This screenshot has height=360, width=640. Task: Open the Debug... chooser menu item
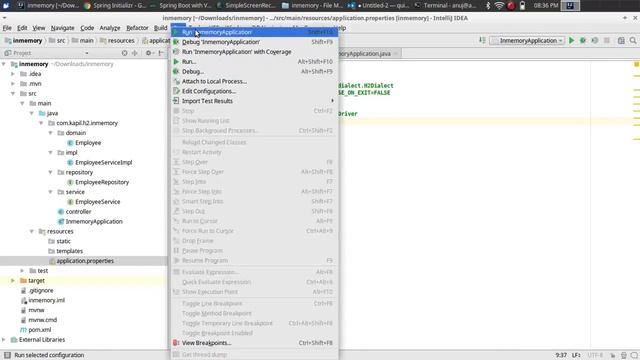click(x=254, y=71)
